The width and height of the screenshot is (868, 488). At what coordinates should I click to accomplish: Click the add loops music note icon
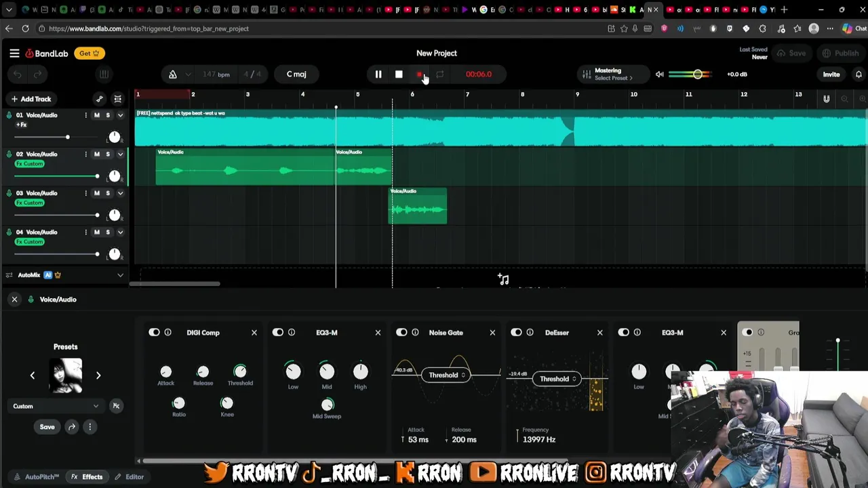tap(503, 279)
